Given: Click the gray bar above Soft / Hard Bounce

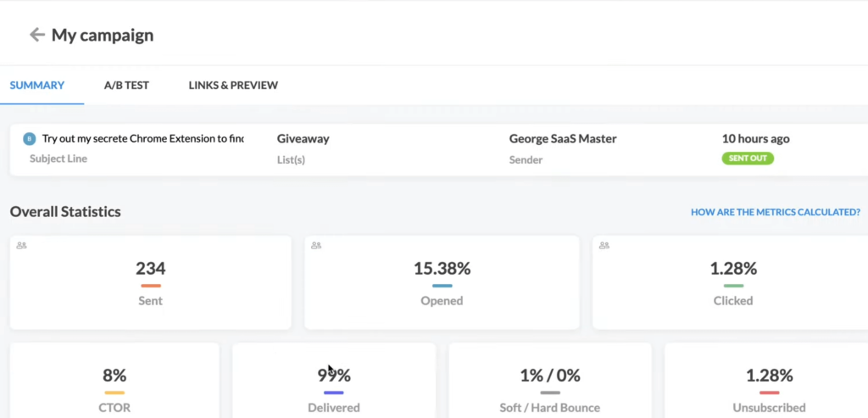Looking at the screenshot, I should click(549, 393).
